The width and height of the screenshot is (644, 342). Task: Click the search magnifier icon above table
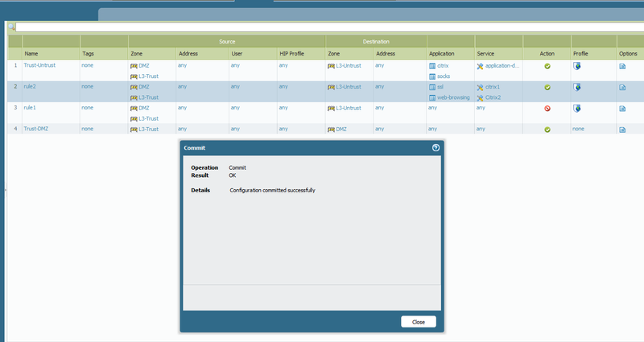click(x=11, y=27)
